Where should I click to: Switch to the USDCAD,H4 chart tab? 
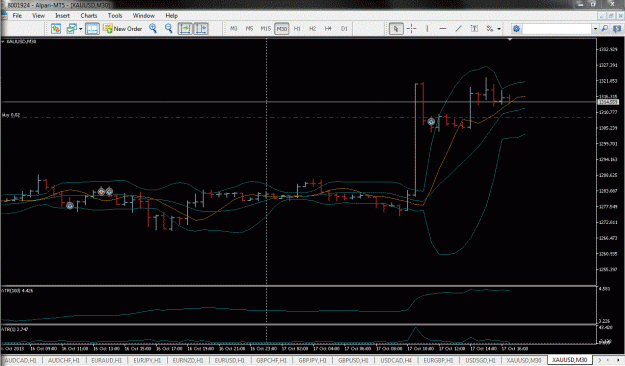396,360
